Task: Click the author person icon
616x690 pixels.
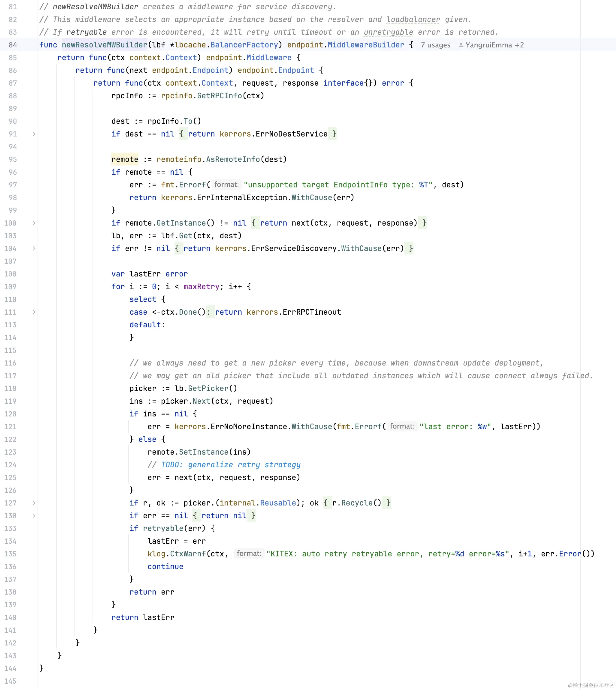Action: coord(461,45)
